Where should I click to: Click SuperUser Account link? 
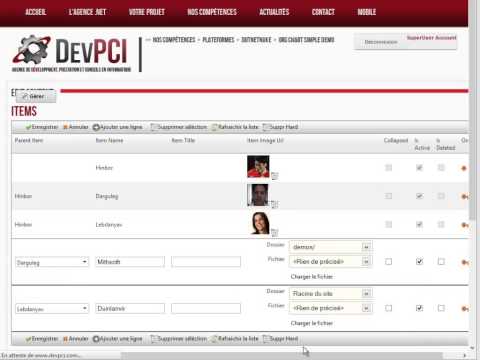431,38
